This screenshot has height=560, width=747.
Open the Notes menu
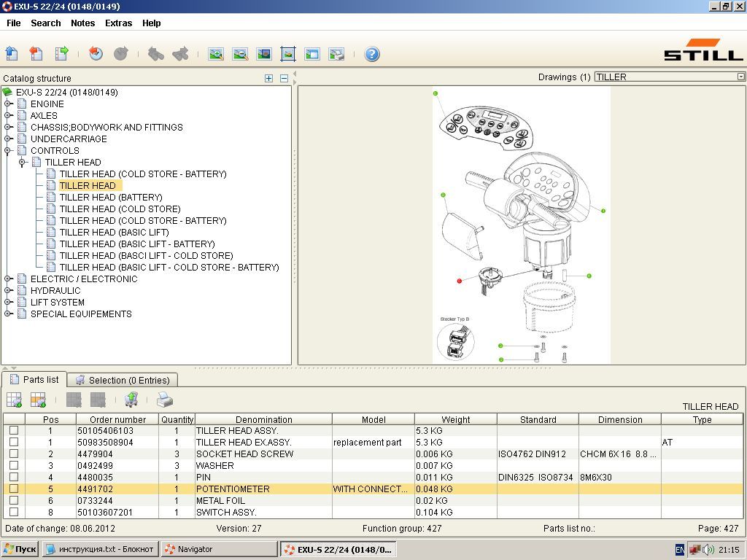click(x=83, y=23)
